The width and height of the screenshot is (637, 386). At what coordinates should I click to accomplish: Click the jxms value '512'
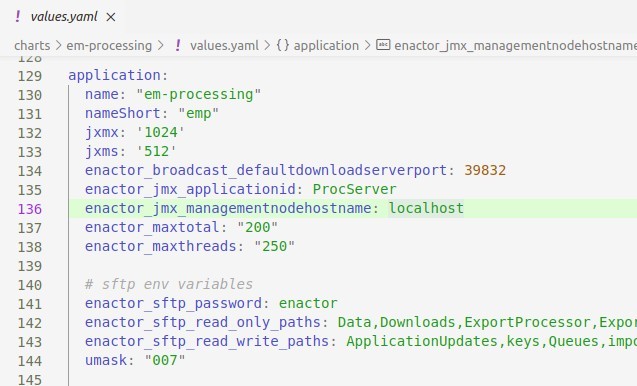156,152
